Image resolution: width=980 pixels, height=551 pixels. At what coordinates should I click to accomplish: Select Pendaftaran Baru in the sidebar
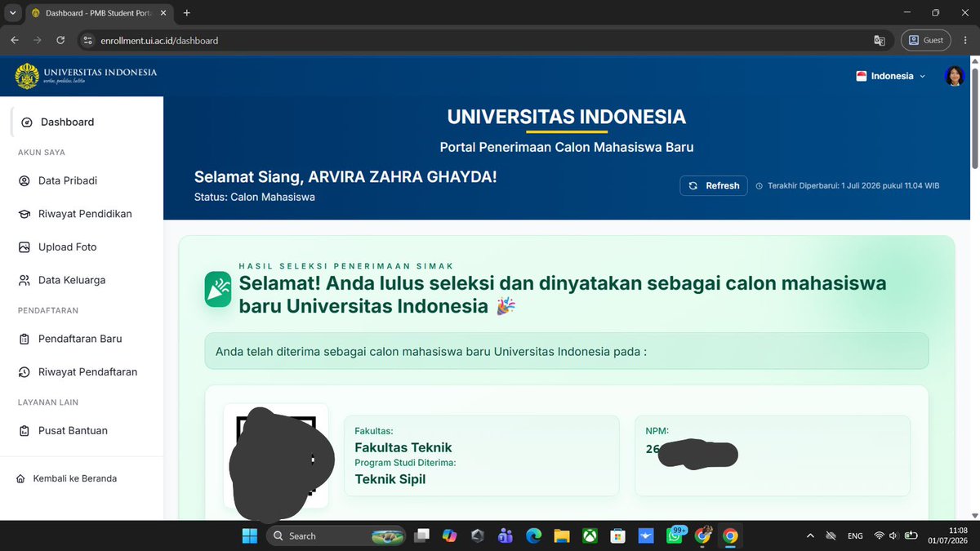click(82, 339)
